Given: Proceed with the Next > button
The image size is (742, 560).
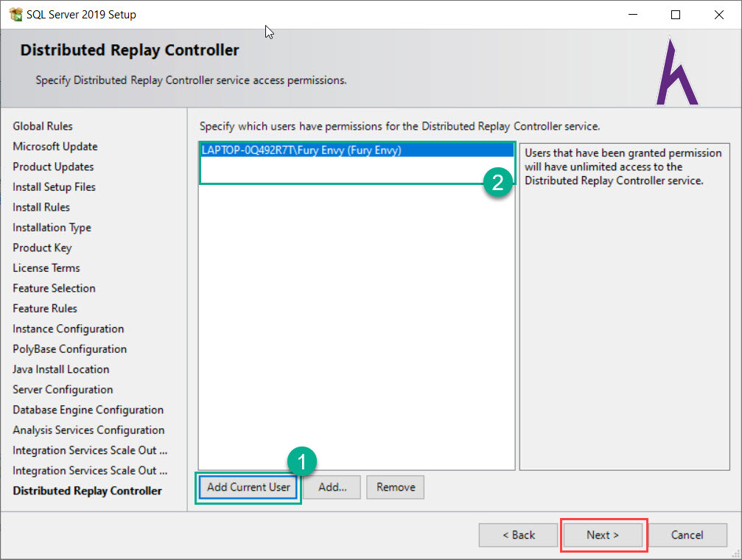Looking at the screenshot, I should click(x=603, y=535).
